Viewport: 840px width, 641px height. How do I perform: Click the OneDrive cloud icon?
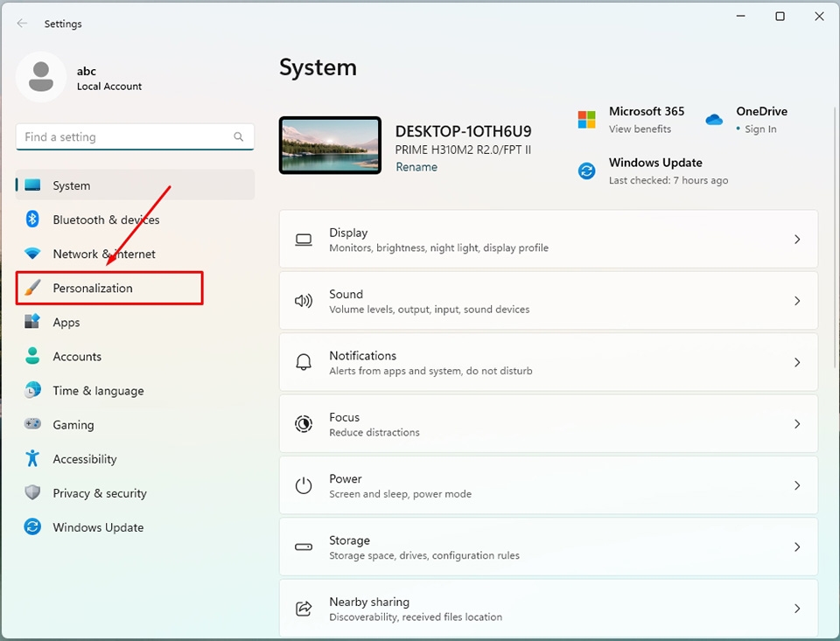pyautogui.click(x=714, y=120)
